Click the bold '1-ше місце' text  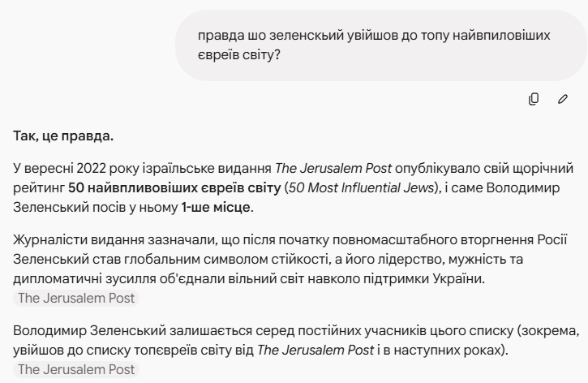coord(216,208)
